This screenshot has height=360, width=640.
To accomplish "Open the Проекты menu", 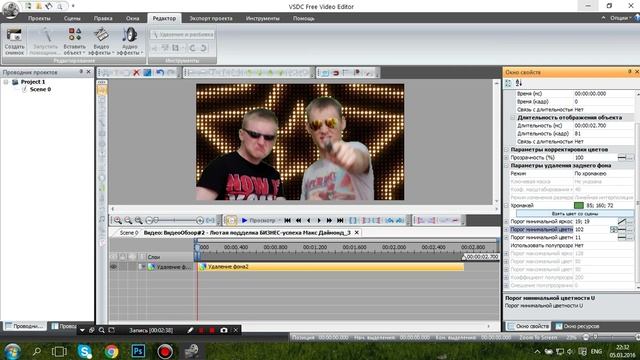I will 39,18.
